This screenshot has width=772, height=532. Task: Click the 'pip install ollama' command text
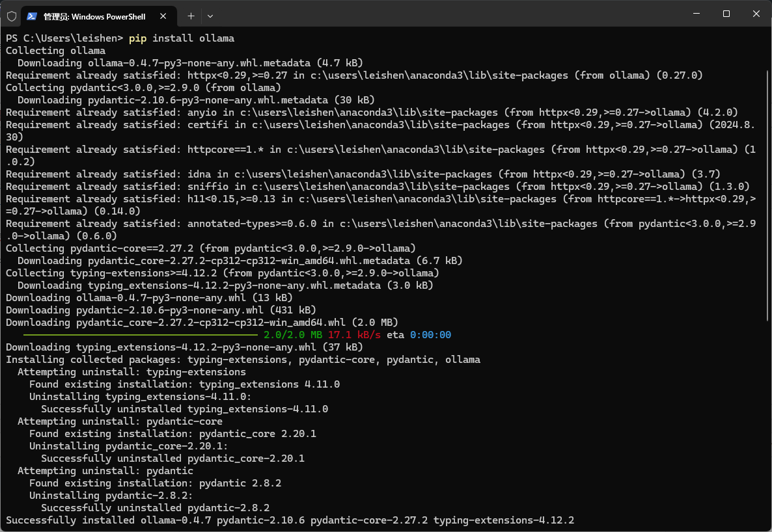click(182, 38)
